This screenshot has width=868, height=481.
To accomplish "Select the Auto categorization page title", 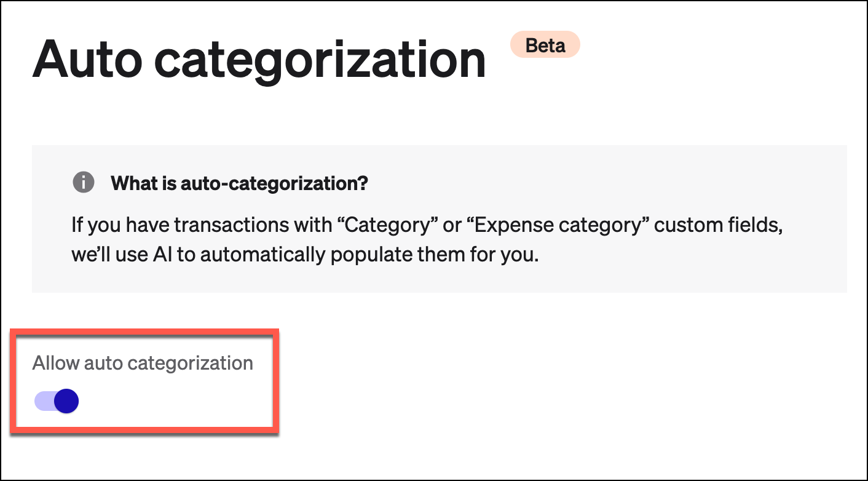I will point(261,58).
